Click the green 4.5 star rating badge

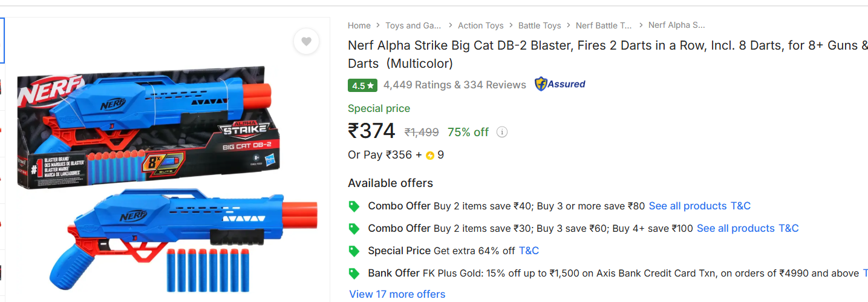pyautogui.click(x=362, y=85)
